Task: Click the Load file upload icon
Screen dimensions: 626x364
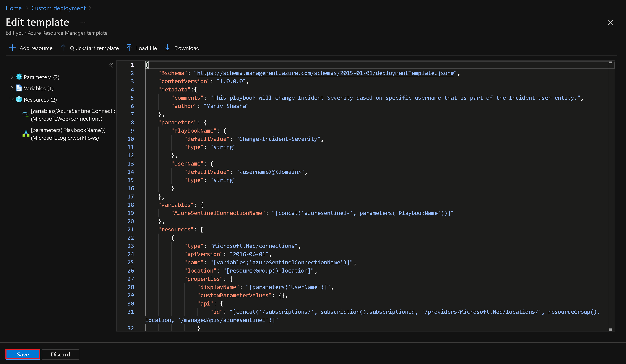Action: coord(129,48)
